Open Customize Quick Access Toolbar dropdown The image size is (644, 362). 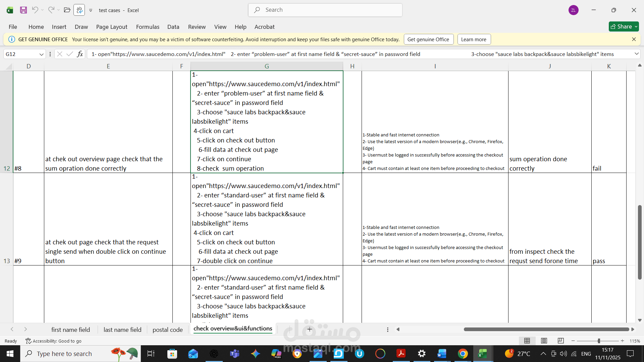tap(91, 10)
